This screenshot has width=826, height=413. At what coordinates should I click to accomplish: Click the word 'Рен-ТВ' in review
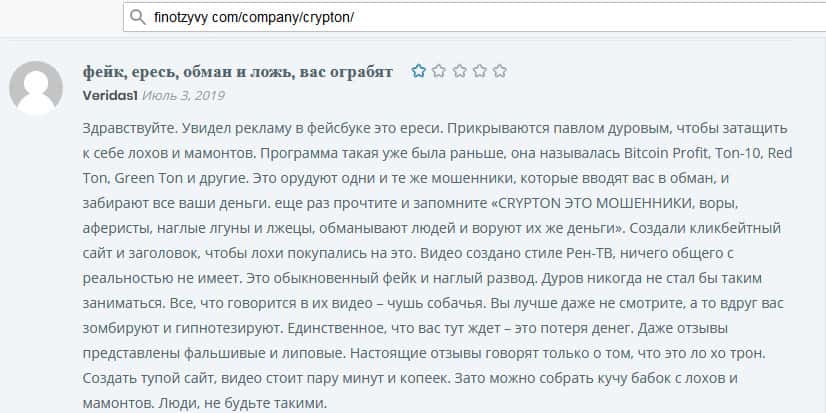click(x=588, y=254)
